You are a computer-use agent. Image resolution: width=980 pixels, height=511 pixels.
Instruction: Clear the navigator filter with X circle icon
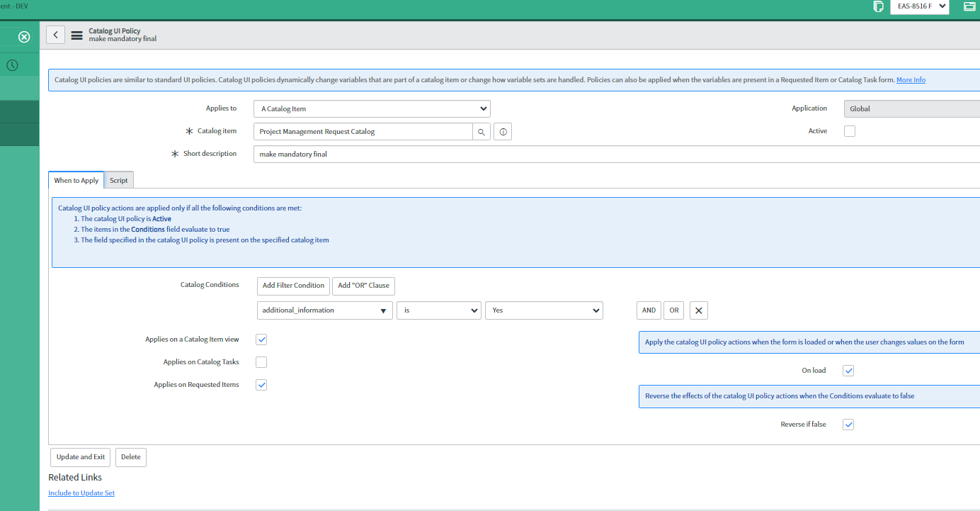coord(24,37)
